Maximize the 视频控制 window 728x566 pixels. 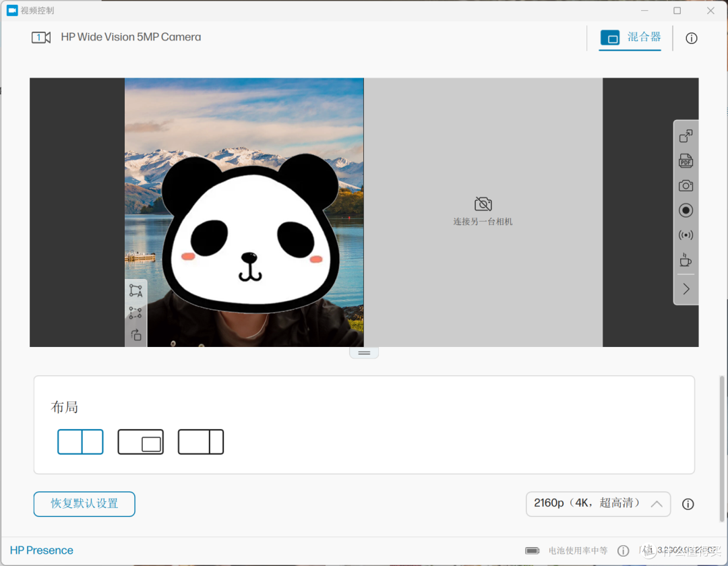coord(677,11)
